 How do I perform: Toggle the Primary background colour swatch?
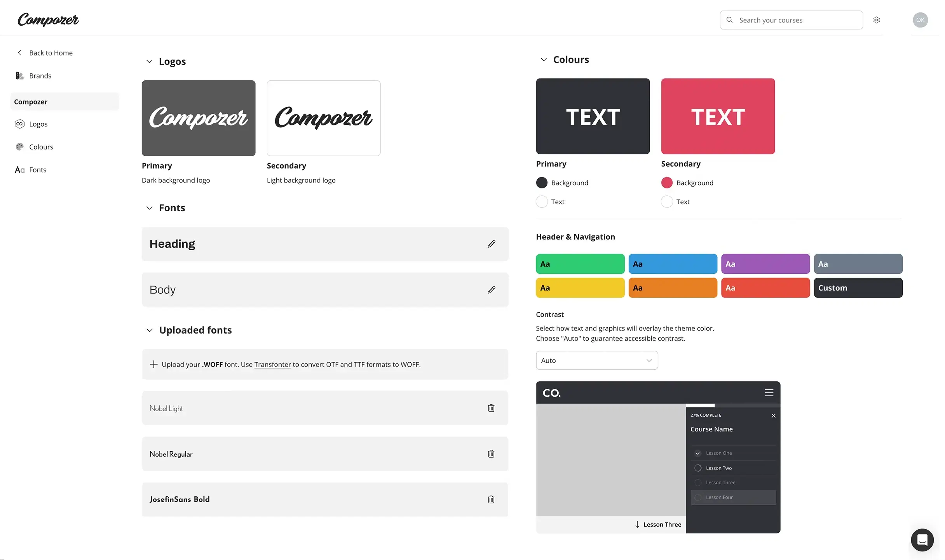tap(542, 182)
